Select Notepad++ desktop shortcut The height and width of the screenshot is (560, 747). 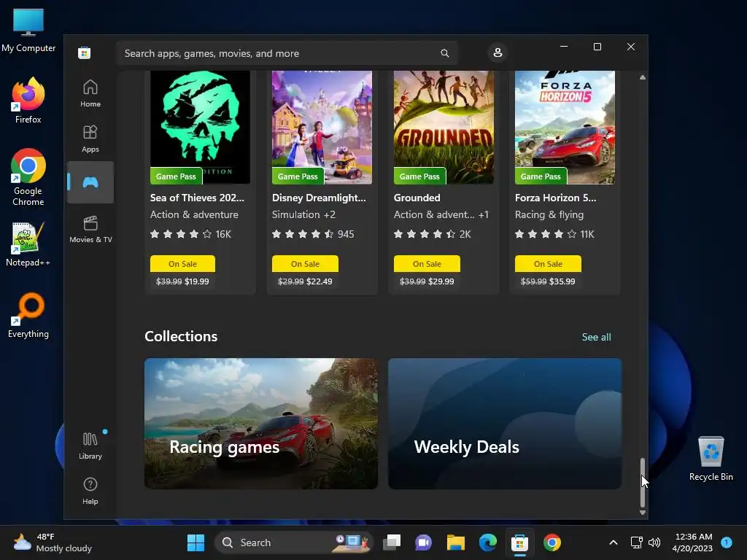click(x=28, y=244)
